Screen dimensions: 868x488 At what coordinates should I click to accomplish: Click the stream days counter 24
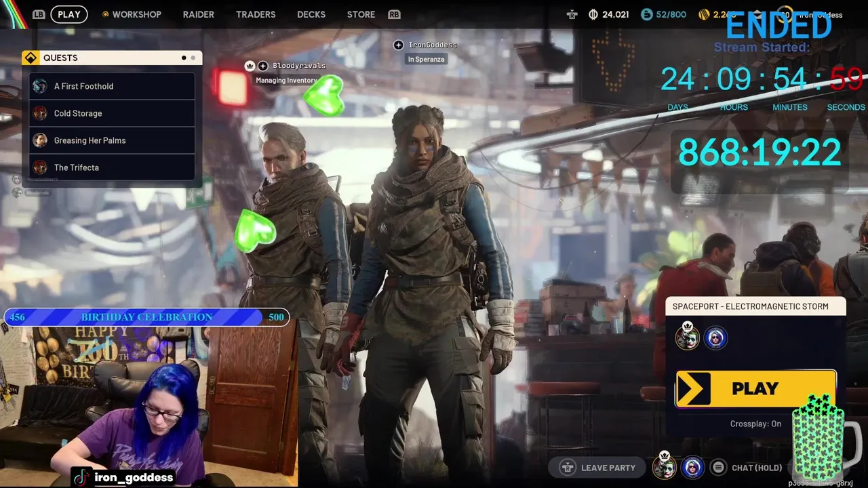click(x=677, y=79)
